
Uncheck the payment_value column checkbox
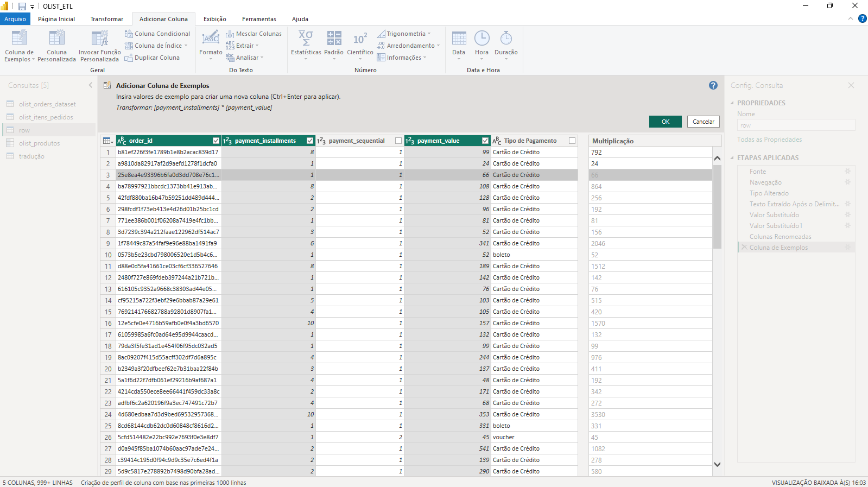[485, 141]
